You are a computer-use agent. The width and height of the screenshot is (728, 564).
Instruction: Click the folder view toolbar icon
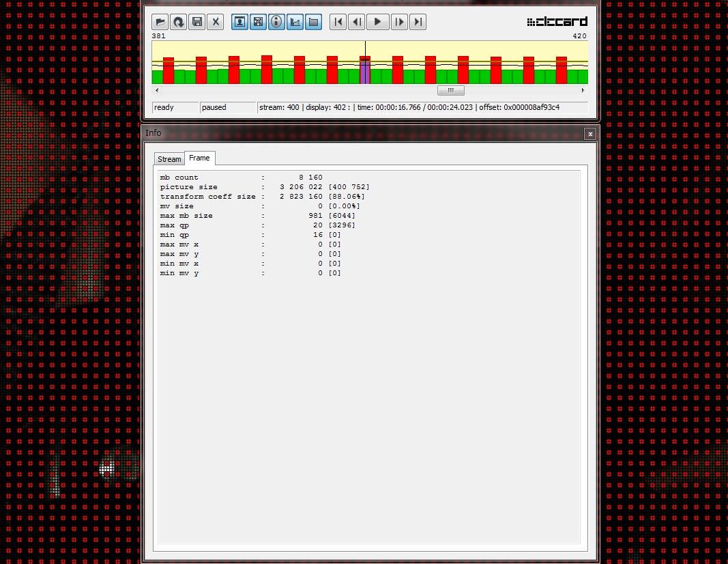point(313,22)
